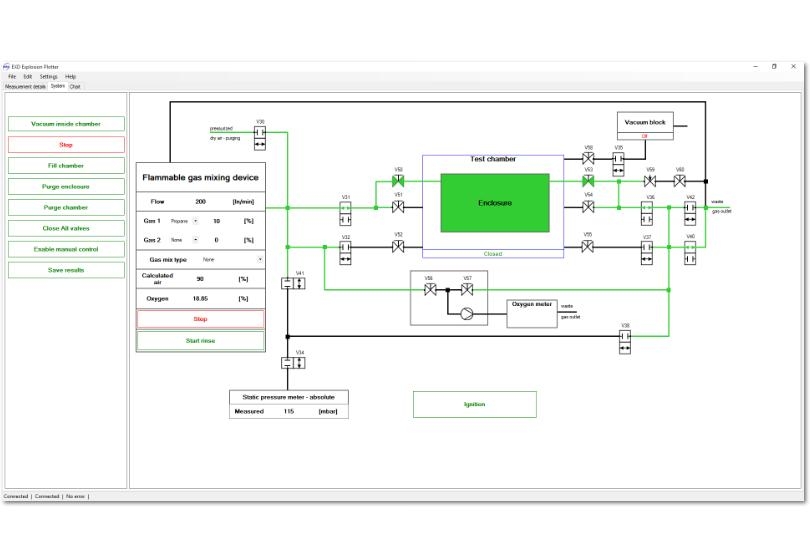Click the Close All valves button
810x560 pixels.
(66, 228)
